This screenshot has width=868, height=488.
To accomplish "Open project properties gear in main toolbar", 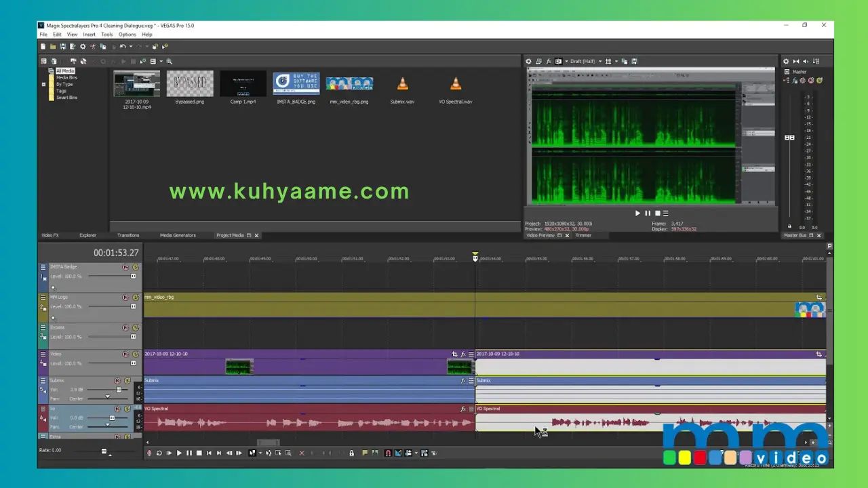I will [x=83, y=47].
